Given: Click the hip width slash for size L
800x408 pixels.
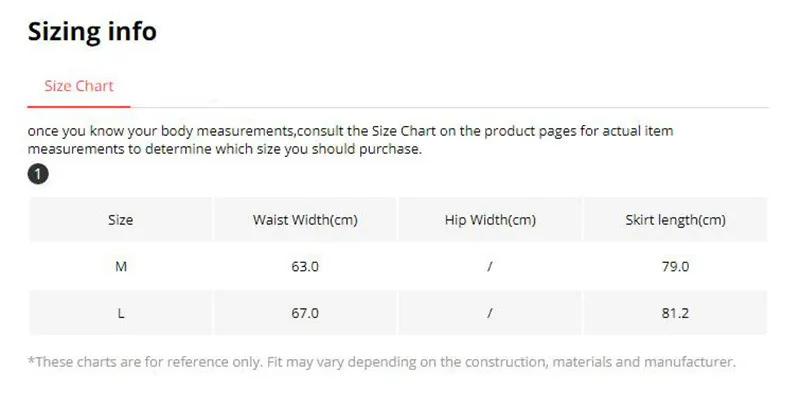Looking at the screenshot, I should pyautogui.click(x=490, y=313).
